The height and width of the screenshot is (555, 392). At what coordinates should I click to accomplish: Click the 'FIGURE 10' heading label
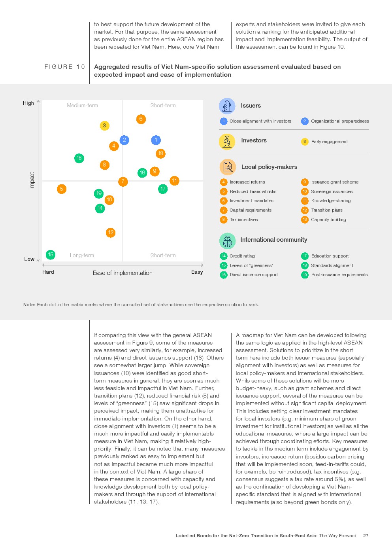64,67
